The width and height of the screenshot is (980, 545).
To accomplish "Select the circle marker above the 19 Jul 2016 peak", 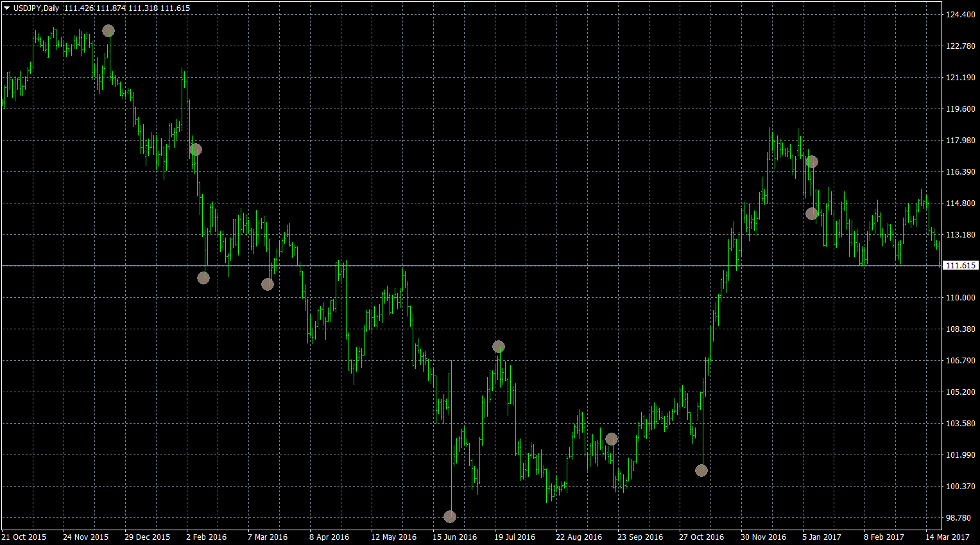I will (499, 347).
